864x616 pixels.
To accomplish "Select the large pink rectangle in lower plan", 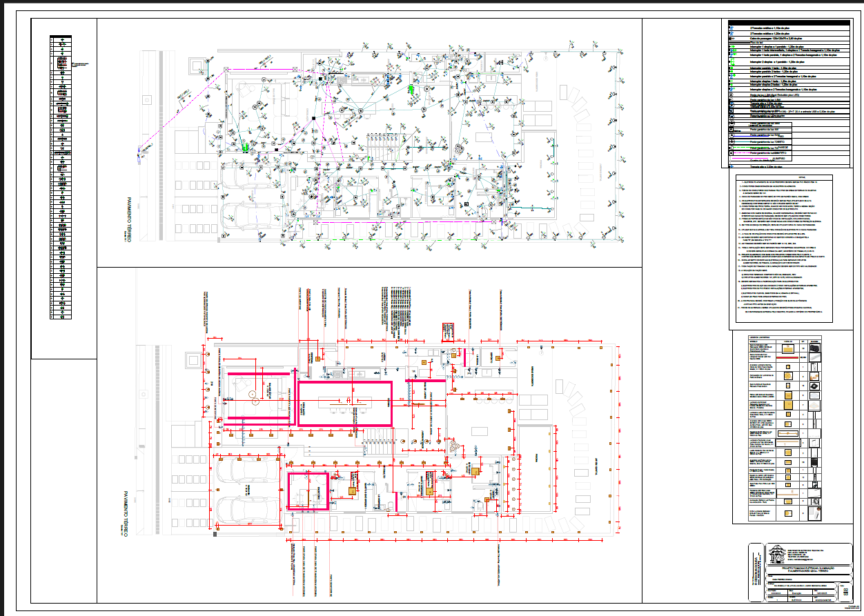I will (345, 404).
